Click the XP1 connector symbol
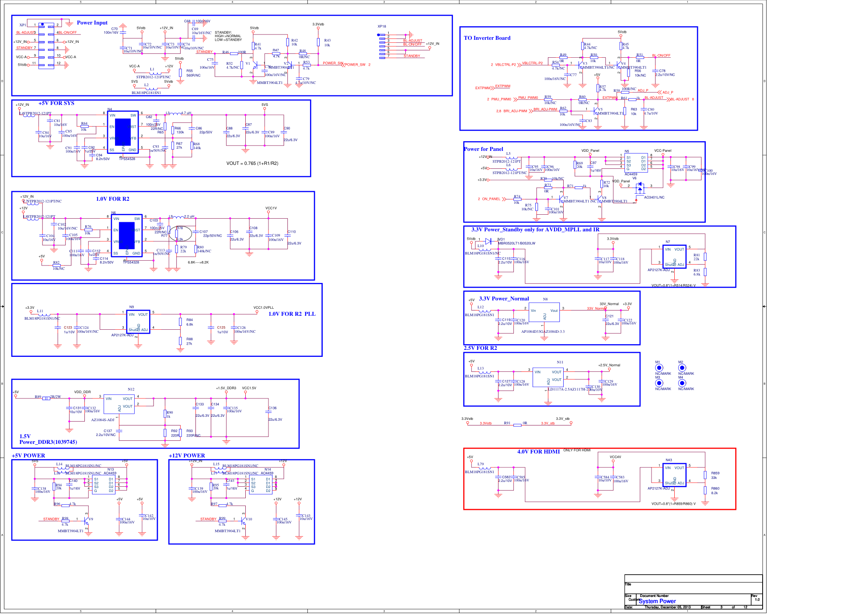 (46, 46)
